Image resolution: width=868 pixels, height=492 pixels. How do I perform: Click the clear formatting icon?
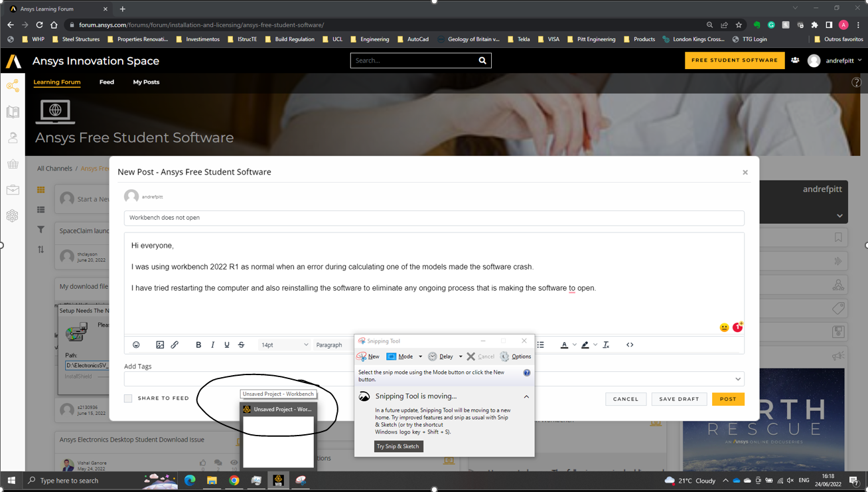606,345
